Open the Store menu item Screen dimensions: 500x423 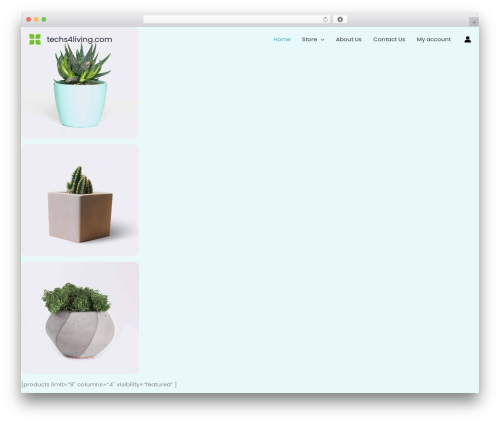click(x=309, y=39)
